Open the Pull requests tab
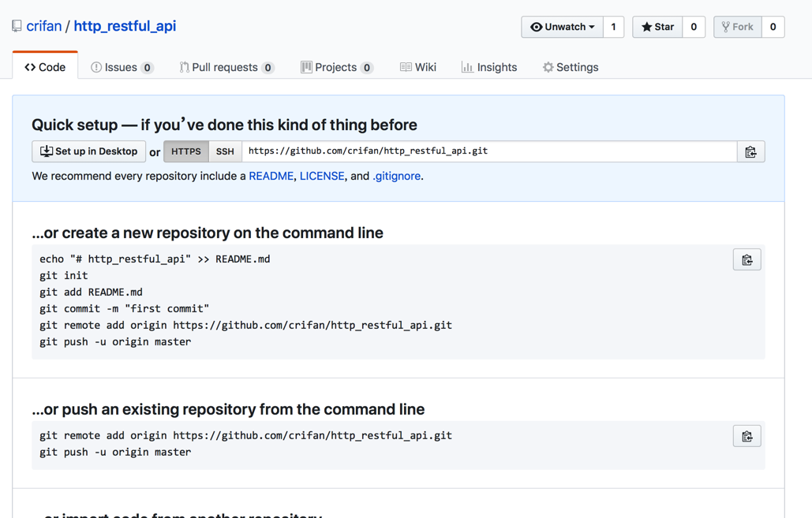 (226, 67)
